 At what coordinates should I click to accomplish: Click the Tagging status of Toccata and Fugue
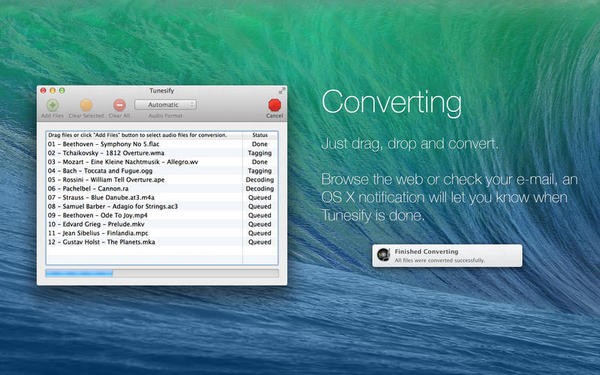pos(260,171)
